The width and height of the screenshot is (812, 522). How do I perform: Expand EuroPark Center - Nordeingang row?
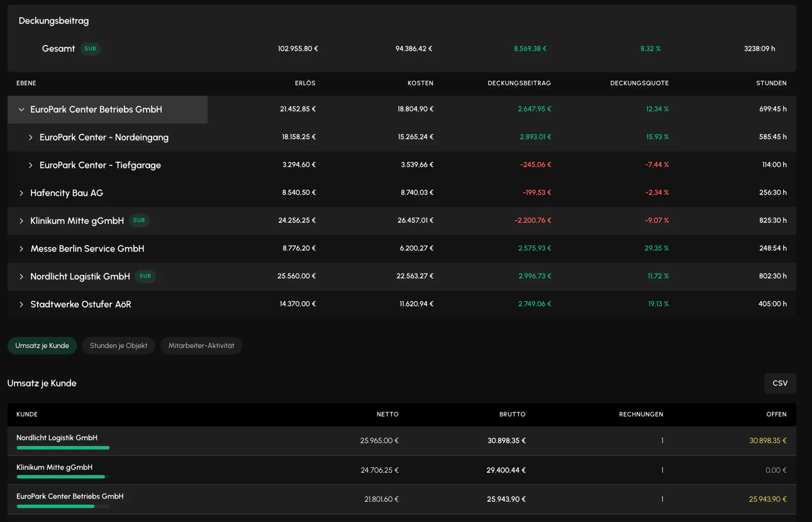30,137
